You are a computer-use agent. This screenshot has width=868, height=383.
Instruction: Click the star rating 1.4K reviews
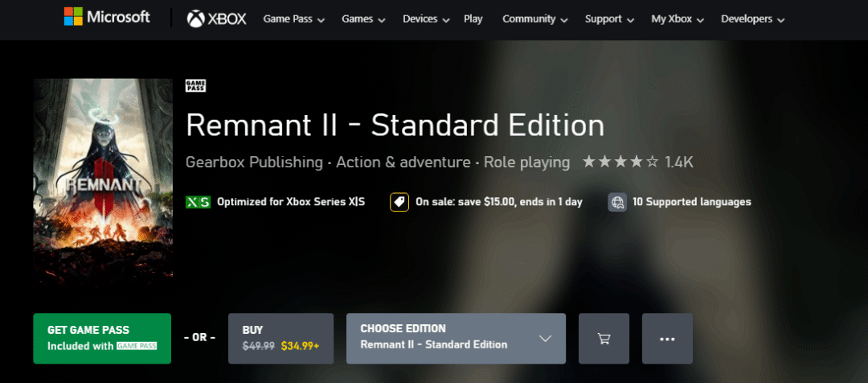637,163
